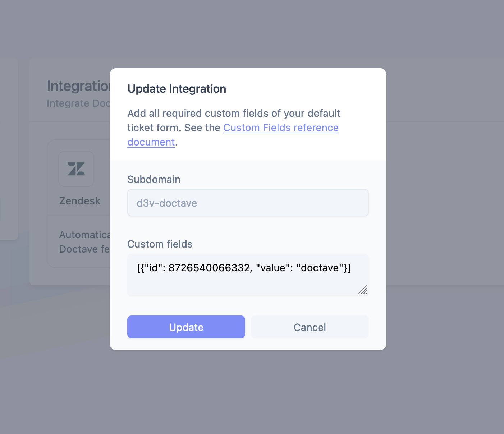Select the Zendesk label under the logo

pyautogui.click(x=80, y=201)
